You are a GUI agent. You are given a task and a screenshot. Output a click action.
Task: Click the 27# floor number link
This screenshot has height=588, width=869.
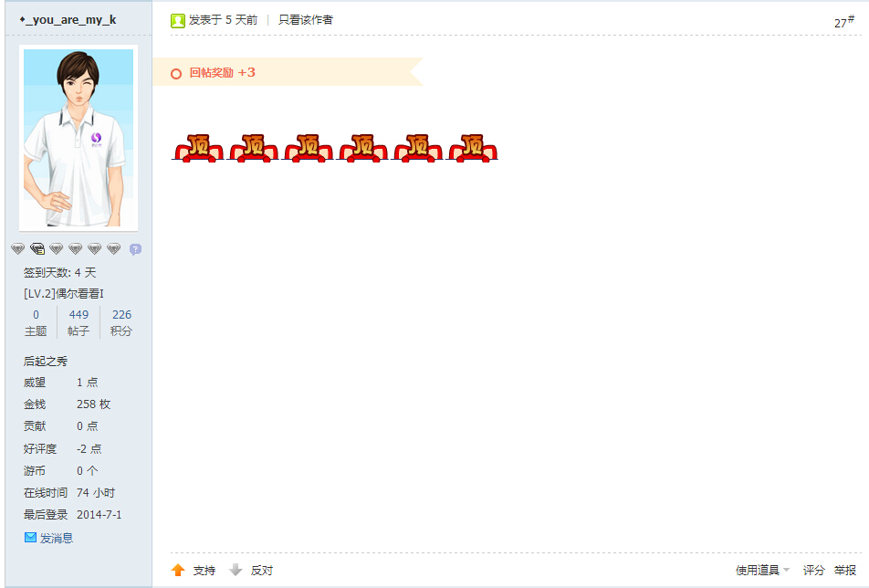point(844,22)
